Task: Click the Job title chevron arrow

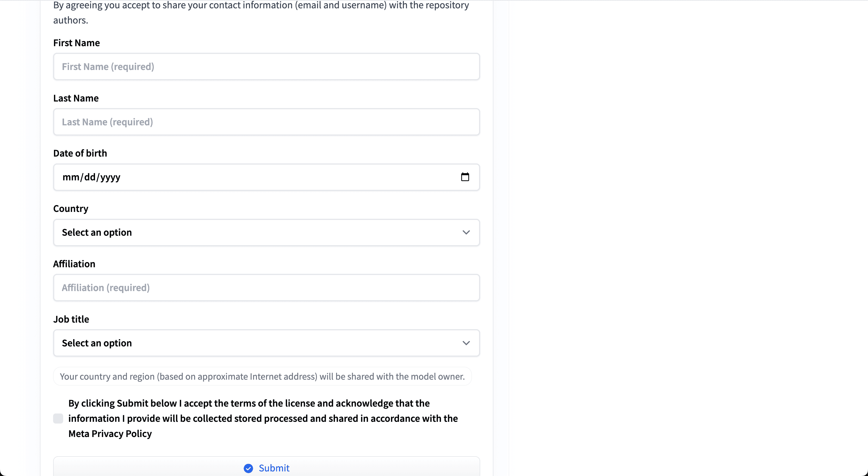Action: (x=466, y=343)
